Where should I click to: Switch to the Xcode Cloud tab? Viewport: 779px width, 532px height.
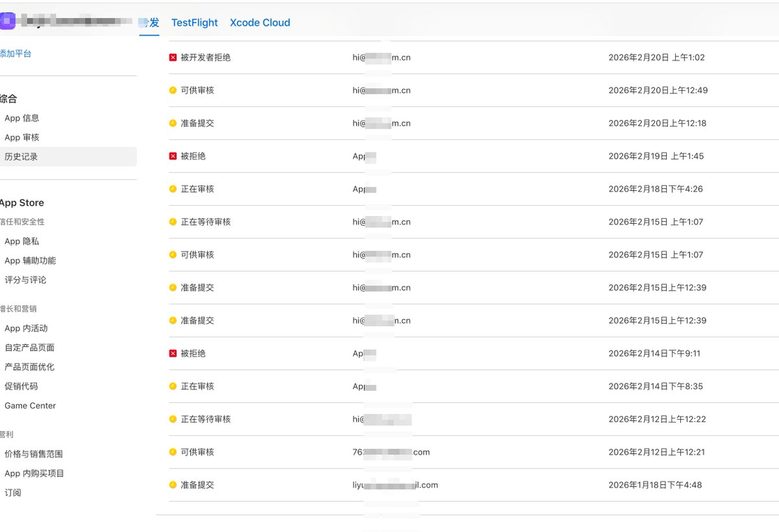260,23
